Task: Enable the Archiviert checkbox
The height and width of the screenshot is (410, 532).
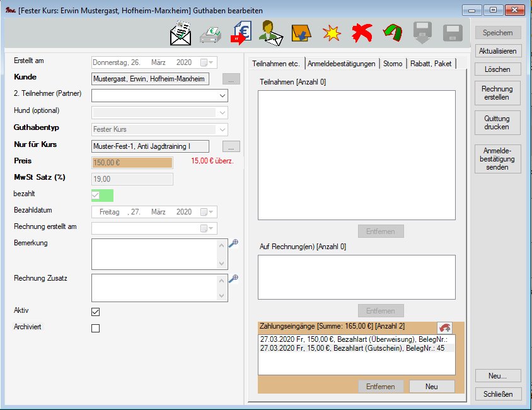Action: coord(96,328)
